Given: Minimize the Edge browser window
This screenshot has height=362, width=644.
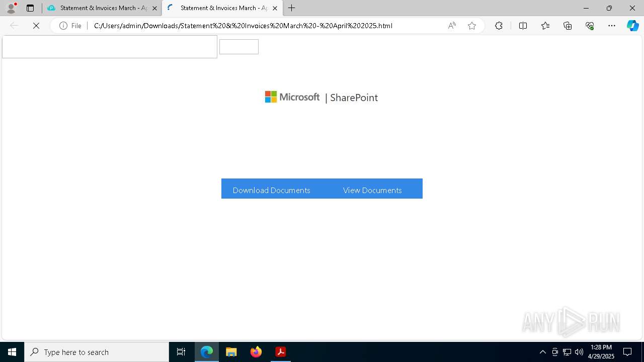Looking at the screenshot, I should click(x=586, y=8).
